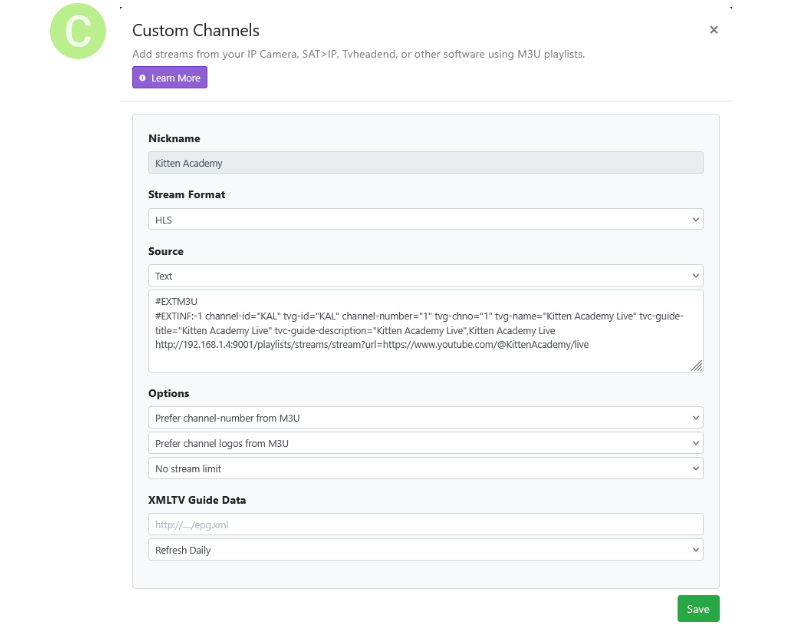Open the Prefer channel-number from M3U dropdown
Viewport: 806px width, 637px height.
tap(425, 417)
